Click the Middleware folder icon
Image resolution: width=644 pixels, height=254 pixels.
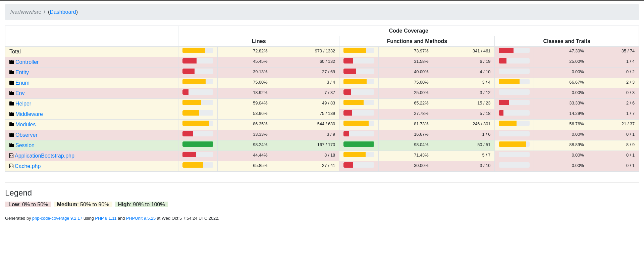pos(12,114)
